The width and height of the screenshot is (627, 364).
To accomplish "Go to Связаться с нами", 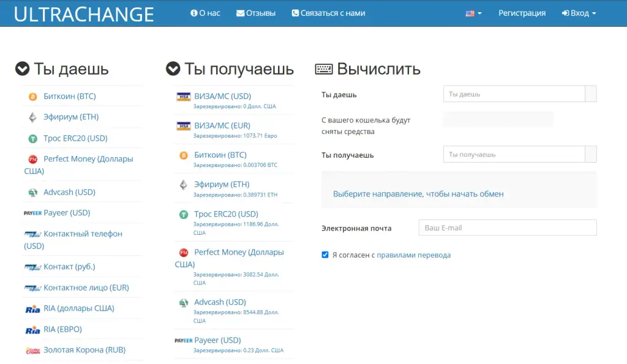I will coord(328,13).
